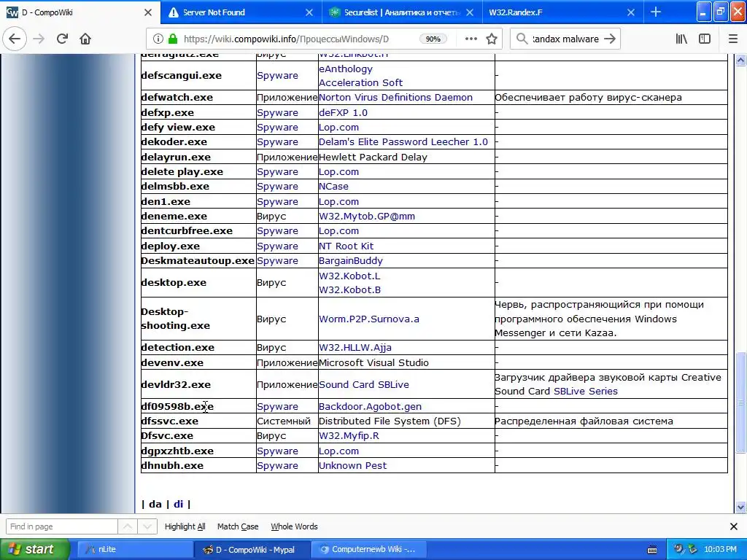The image size is (747, 560).
Task: Open the Library bookmarks icon
Action: click(x=681, y=39)
